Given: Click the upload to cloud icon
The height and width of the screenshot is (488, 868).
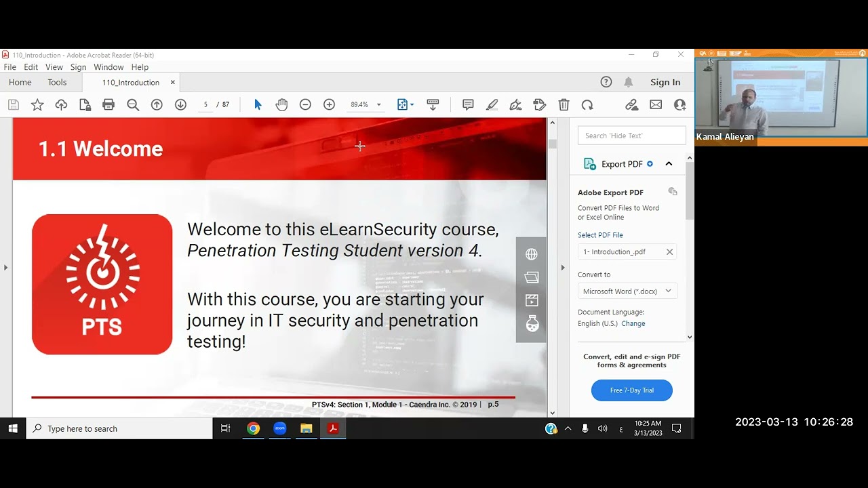Looking at the screenshot, I should (x=61, y=104).
